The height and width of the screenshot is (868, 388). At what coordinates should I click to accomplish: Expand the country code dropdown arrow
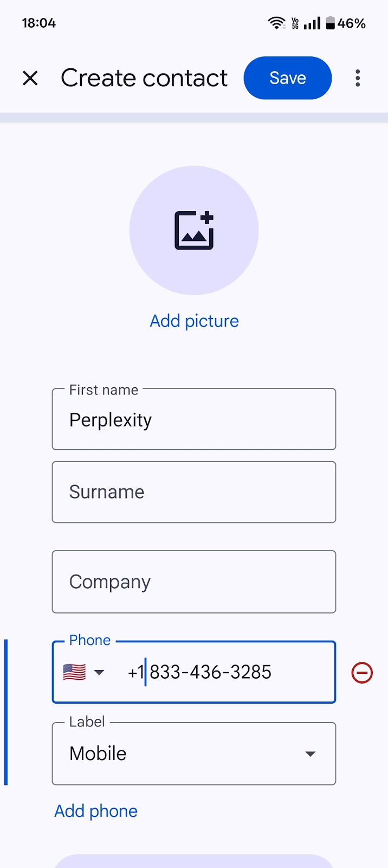tap(99, 673)
